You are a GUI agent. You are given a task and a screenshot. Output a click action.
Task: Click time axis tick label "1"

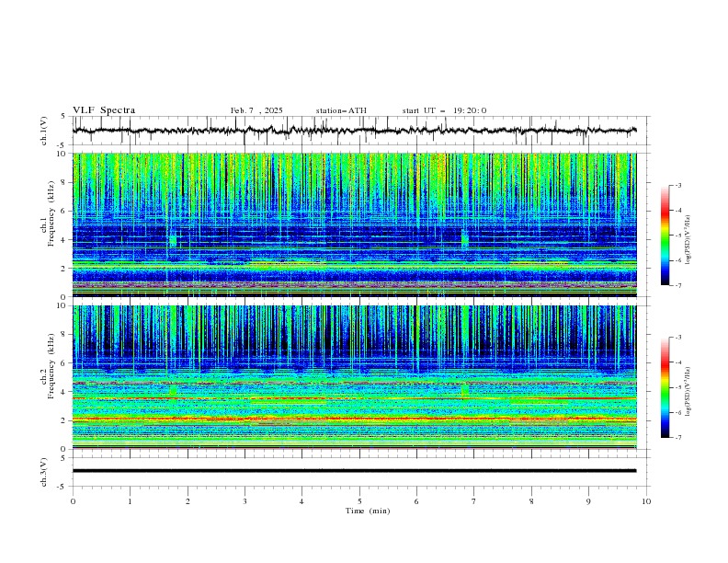130,501
